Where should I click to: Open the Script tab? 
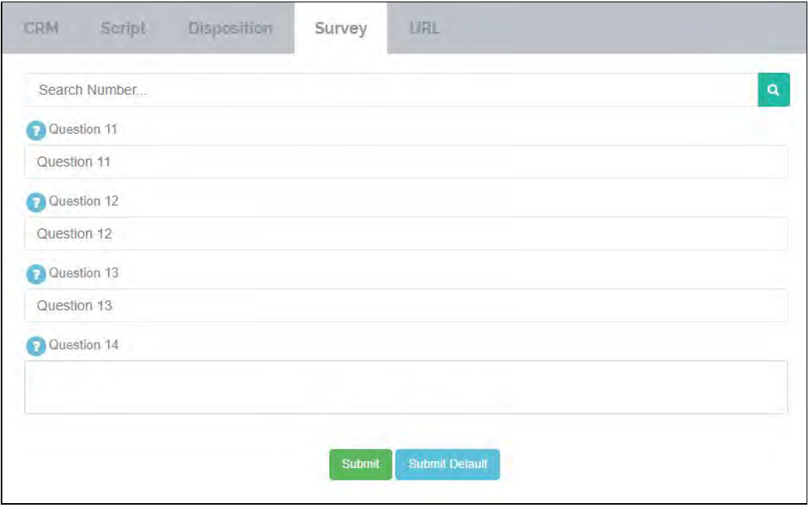click(123, 29)
